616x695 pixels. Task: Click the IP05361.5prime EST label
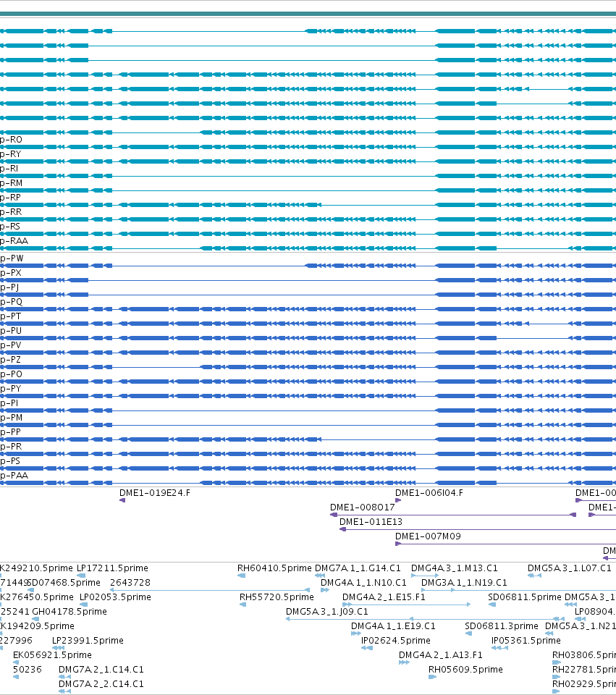(526, 641)
